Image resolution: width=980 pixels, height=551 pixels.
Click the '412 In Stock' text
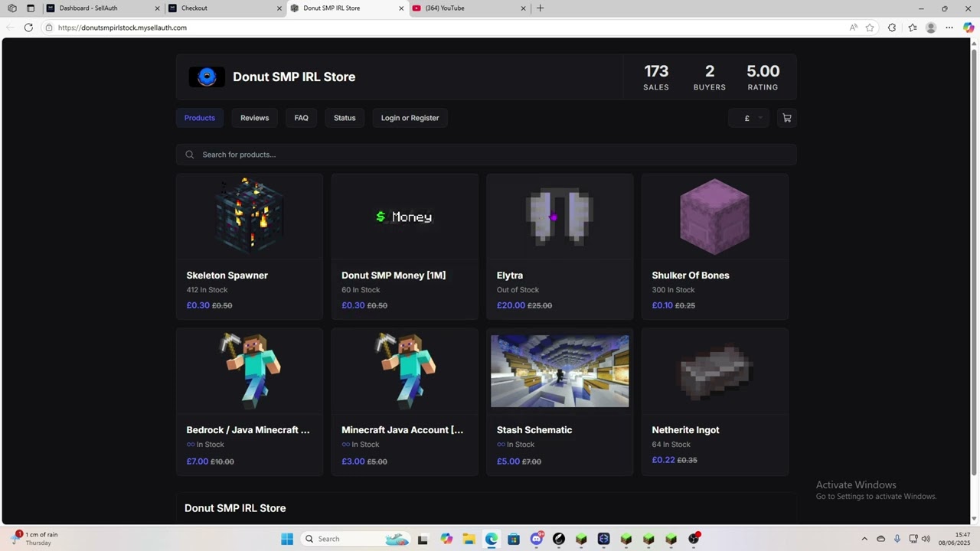207,290
